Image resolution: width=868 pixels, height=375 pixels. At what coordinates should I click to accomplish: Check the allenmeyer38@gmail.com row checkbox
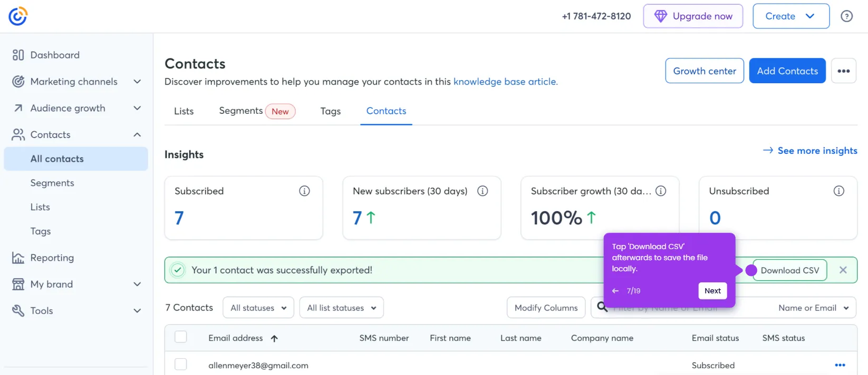tap(181, 364)
